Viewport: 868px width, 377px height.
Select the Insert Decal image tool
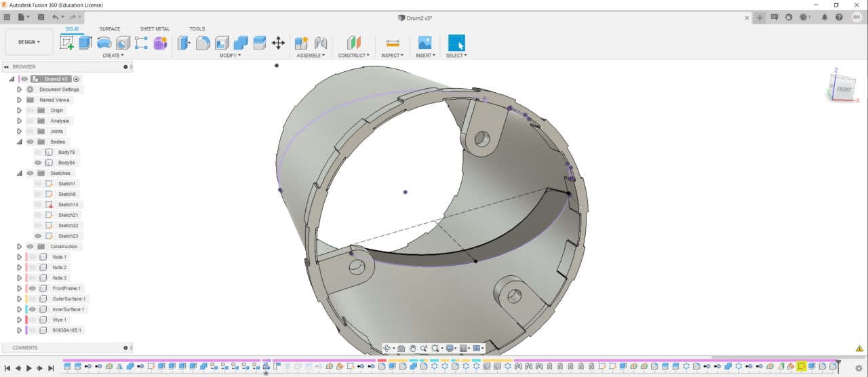coord(425,43)
